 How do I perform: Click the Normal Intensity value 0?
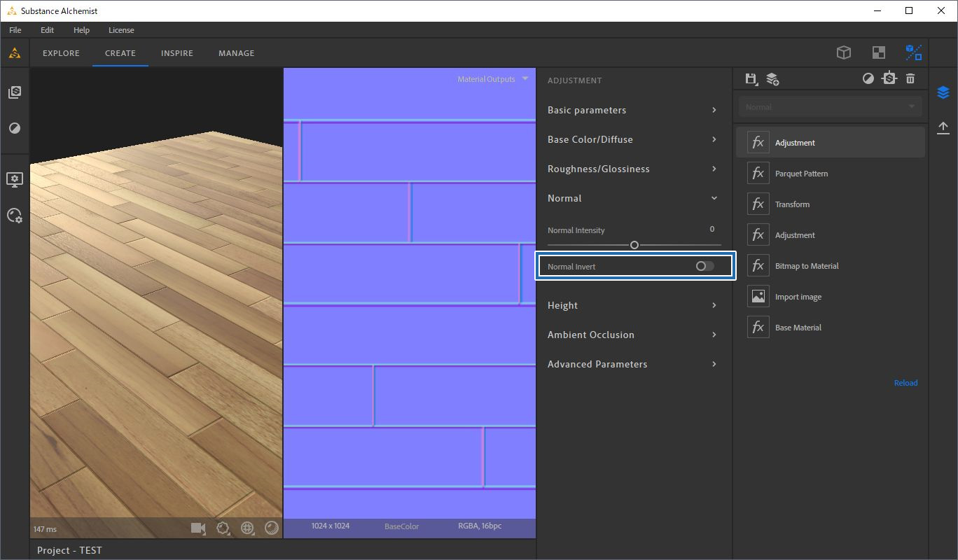tap(712, 230)
